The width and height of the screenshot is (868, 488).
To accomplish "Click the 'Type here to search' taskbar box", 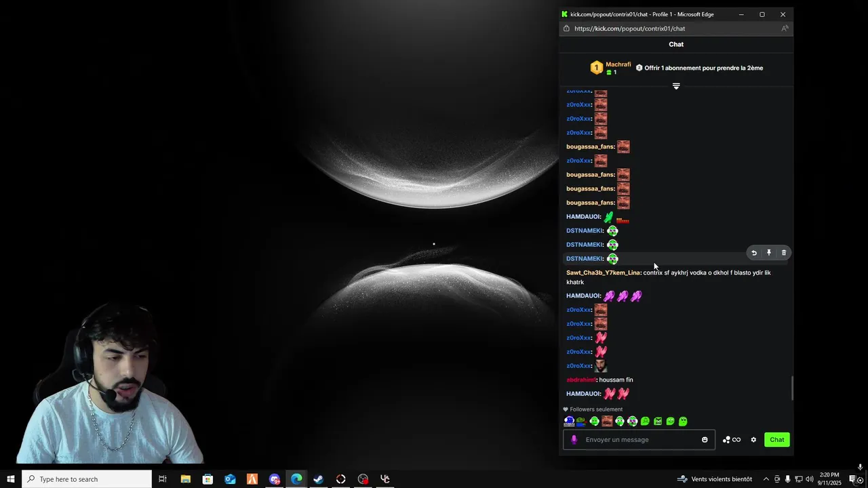I will click(x=86, y=479).
